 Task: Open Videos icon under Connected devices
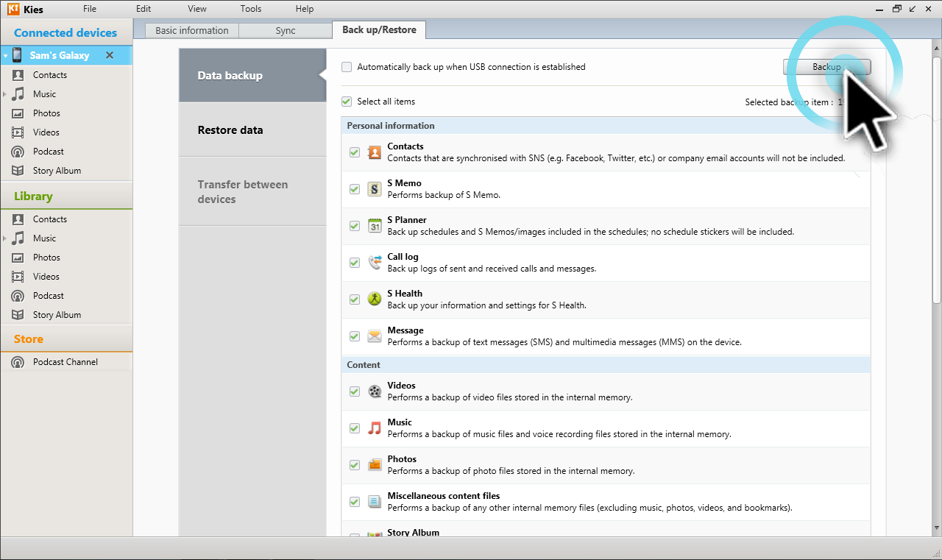point(18,132)
